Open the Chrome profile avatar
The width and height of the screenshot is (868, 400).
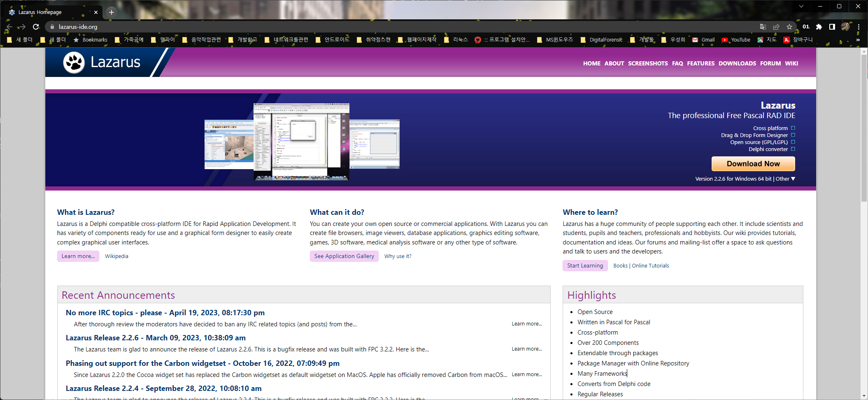pyautogui.click(x=845, y=27)
